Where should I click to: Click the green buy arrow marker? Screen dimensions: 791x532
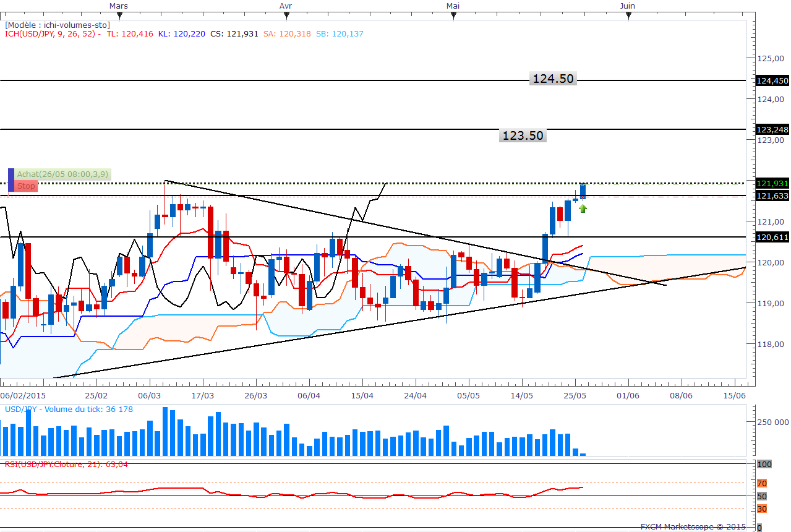[x=583, y=208]
